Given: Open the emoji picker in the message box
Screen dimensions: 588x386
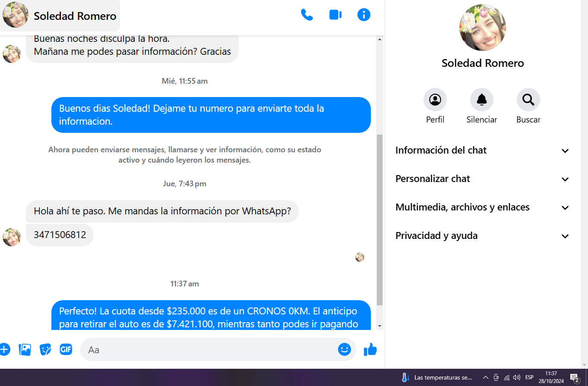Looking at the screenshot, I should [344, 349].
